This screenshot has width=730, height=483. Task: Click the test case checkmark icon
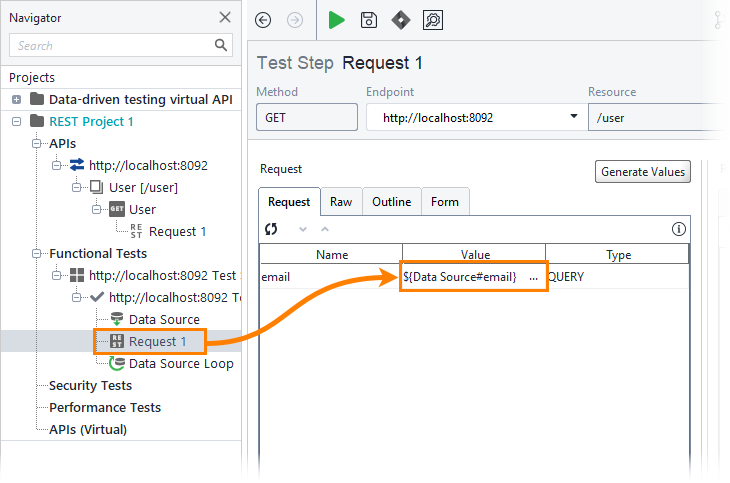click(x=97, y=297)
